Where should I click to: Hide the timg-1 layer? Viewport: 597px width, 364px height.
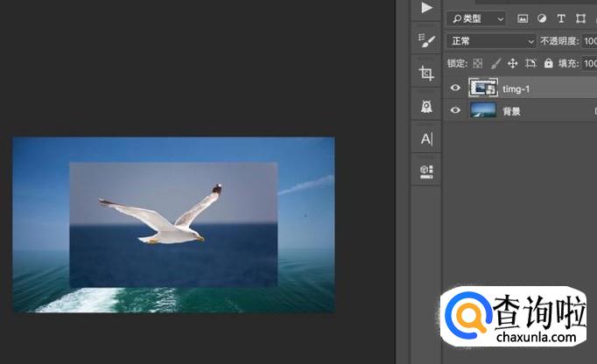(455, 88)
